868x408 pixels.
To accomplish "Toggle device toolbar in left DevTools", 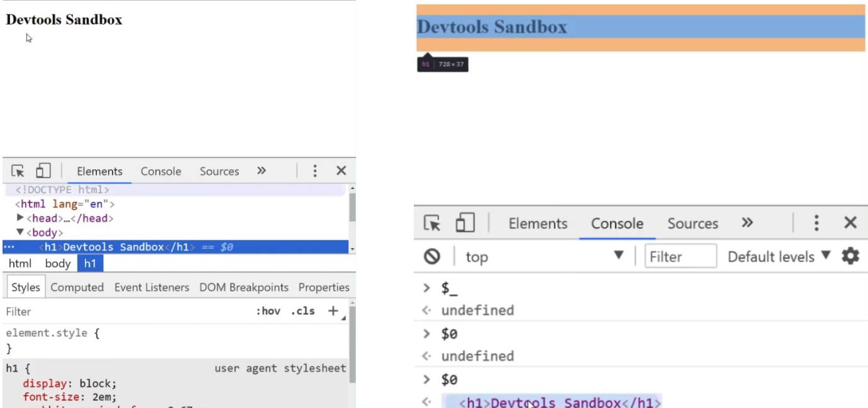I will (x=43, y=171).
